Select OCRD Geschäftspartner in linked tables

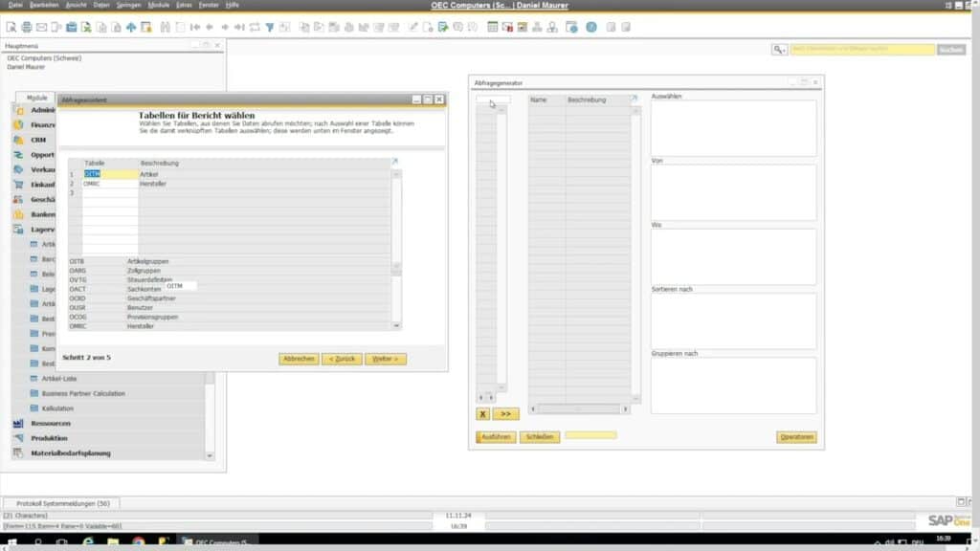(x=229, y=298)
